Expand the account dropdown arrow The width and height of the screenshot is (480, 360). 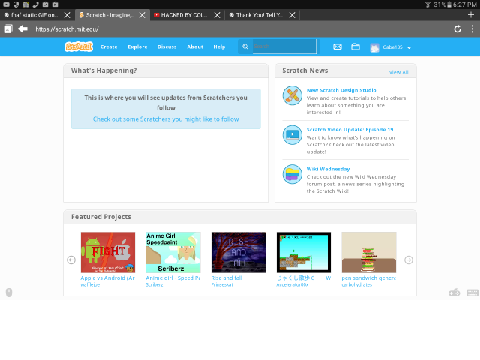[x=409, y=48]
